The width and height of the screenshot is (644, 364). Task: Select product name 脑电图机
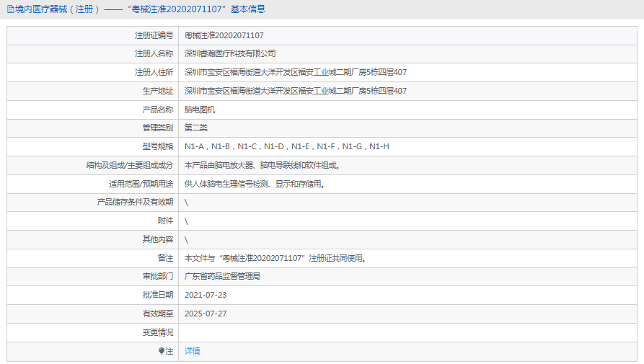pyautogui.click(x=200, y=110)
